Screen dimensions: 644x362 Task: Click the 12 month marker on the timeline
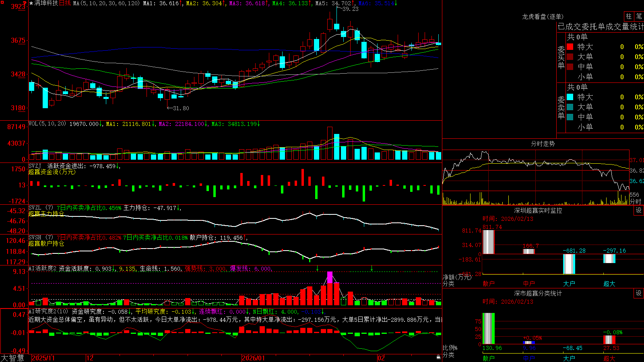pos(90,358)
